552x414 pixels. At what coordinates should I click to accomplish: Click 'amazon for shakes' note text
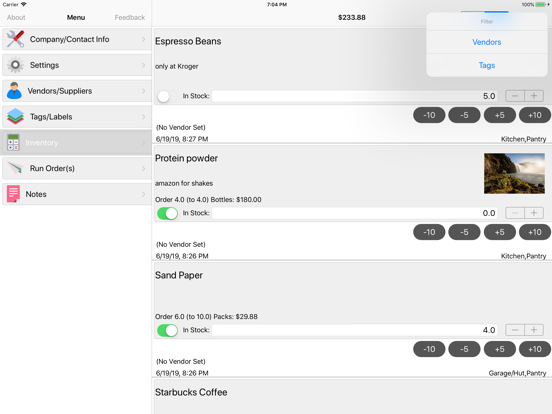click(x=184, y=183)
